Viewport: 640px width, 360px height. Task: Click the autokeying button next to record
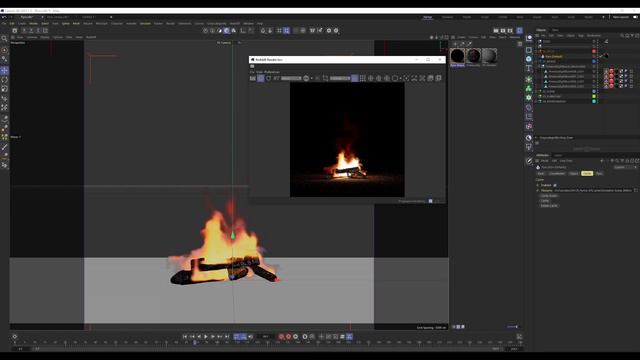289,336
